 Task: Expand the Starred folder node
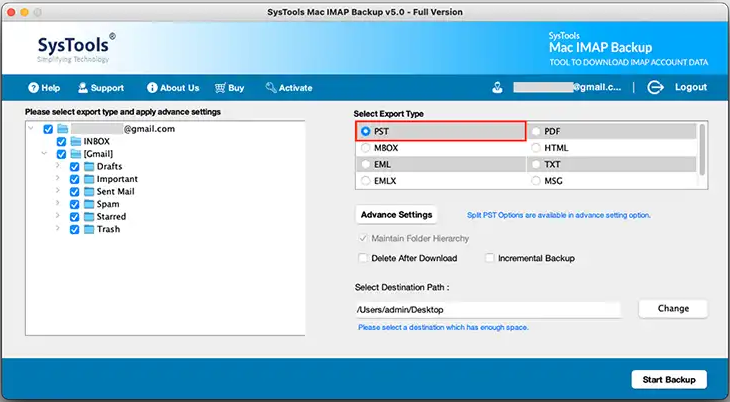[58, 215]
